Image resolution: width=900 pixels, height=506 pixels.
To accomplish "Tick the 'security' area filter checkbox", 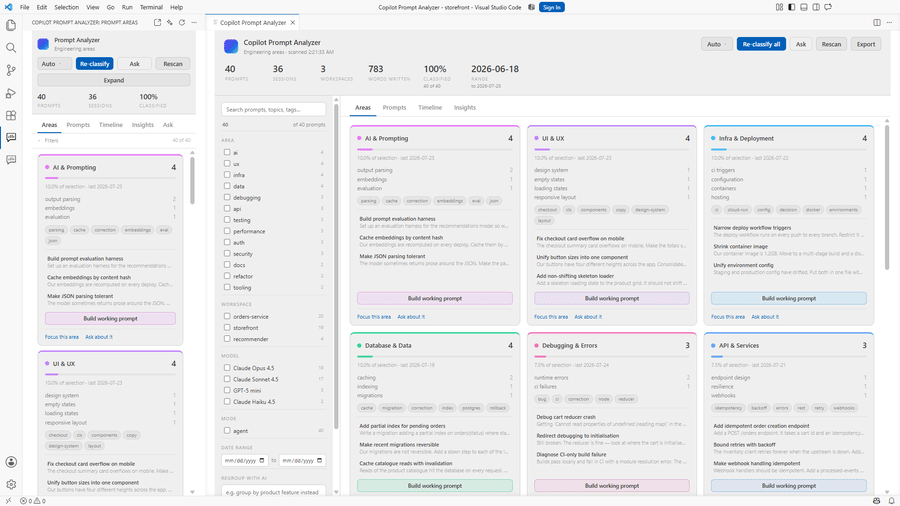I will [227, 254].
